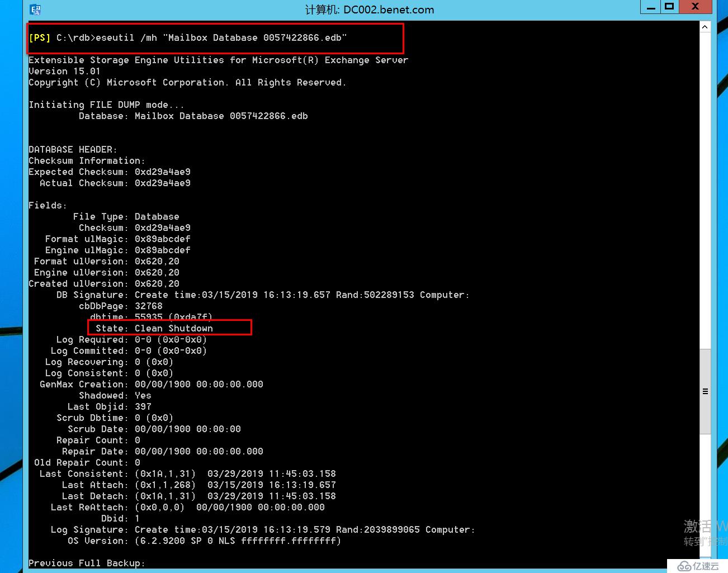Close the DC002.benet.com window
The width and height of the screenshot is (728, 573).
[x=695, y=7]
